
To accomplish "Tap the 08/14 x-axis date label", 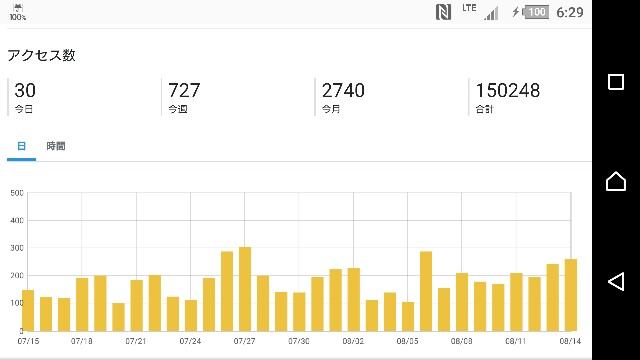I will 570,341.
